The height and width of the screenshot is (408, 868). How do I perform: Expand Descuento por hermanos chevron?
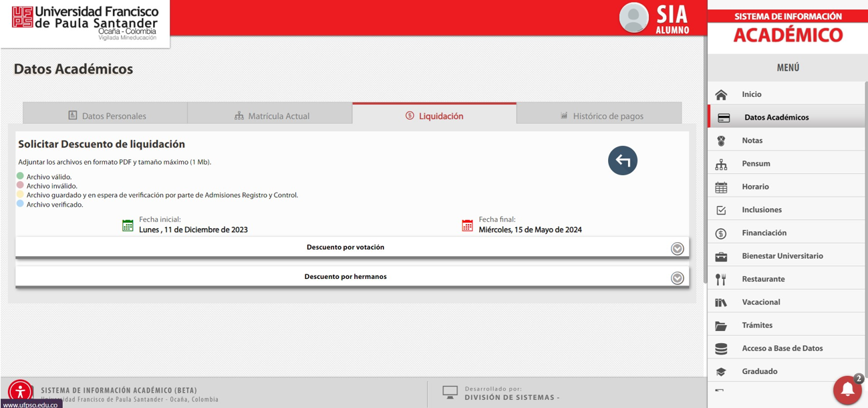[x=678, y=278]
